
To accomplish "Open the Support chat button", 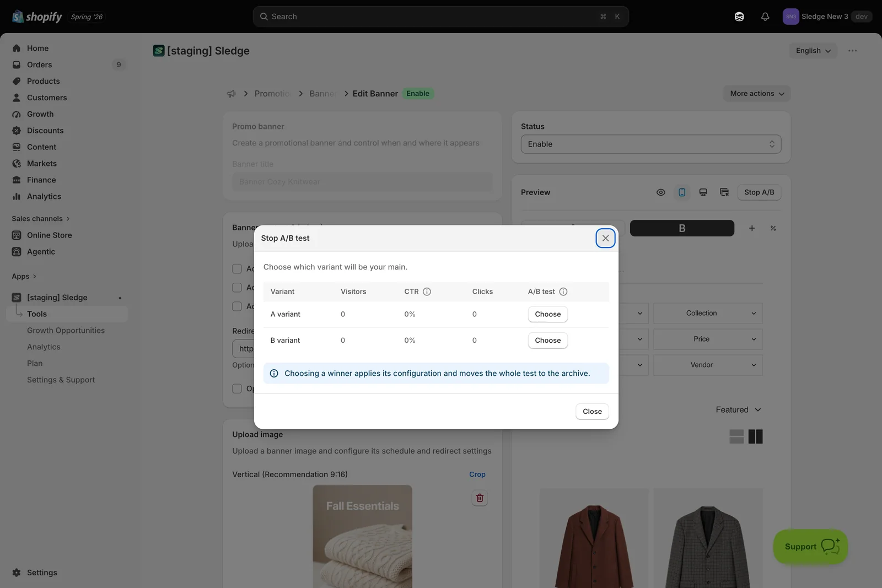I will [x=810, y=547].
